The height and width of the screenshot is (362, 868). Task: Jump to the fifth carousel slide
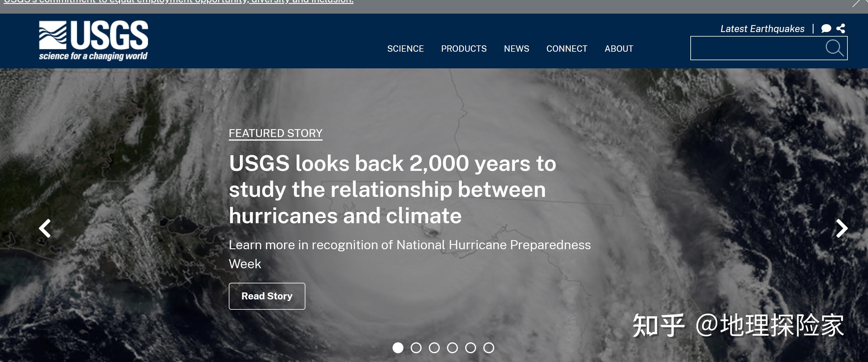point(471,347)
